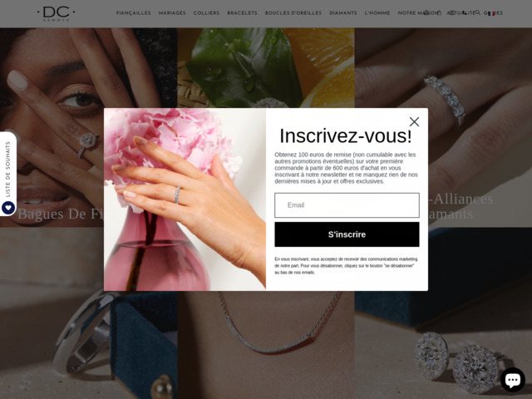Image resolution: width=532 pixels, height=399 pixels.
Task: Open the Mariages menu
Action: (172, 13)
